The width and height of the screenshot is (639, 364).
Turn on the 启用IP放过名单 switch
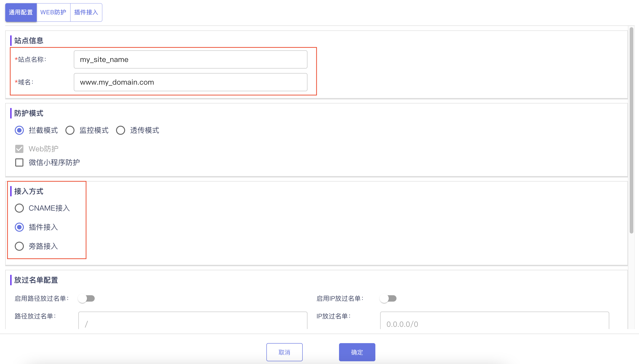point(388,298)
